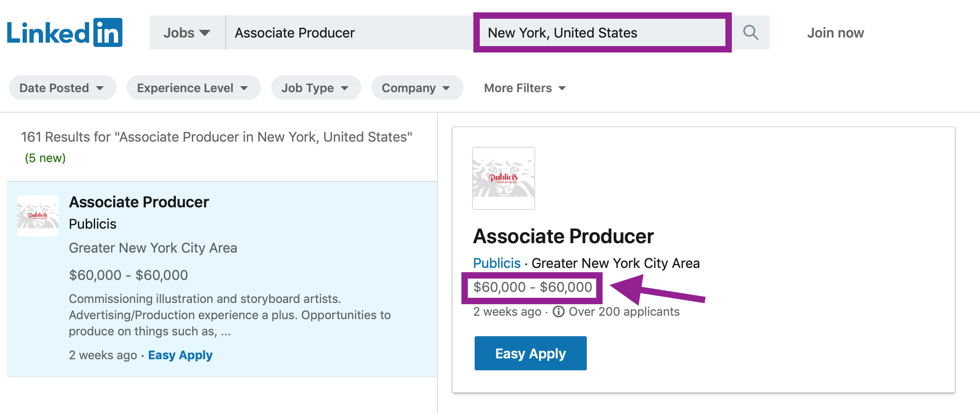980x413 pixels.
Task: Click the magnifying glass search icon
Action: [751, 33]
